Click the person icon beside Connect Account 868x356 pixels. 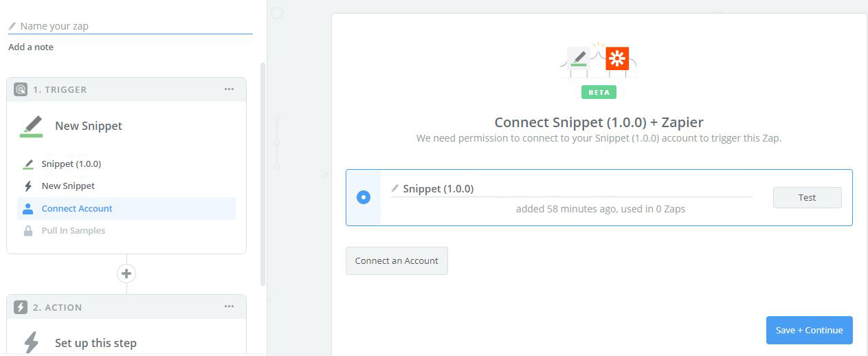(x=28, y=209)
